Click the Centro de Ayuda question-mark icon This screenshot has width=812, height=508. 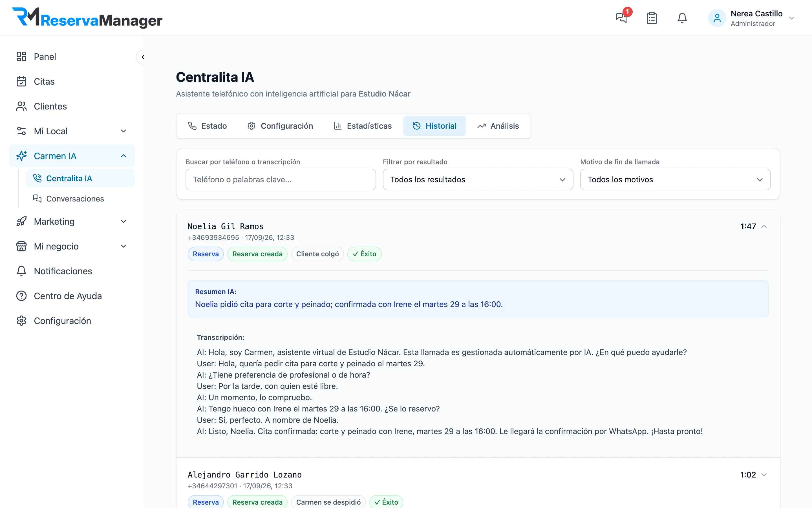click(x=21, y=296)
